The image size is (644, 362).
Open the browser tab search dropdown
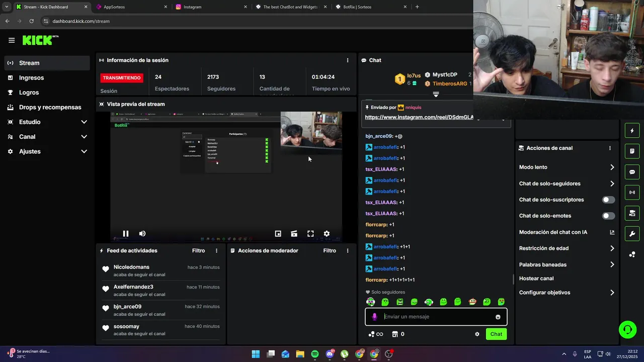click(x=7, y=7)
